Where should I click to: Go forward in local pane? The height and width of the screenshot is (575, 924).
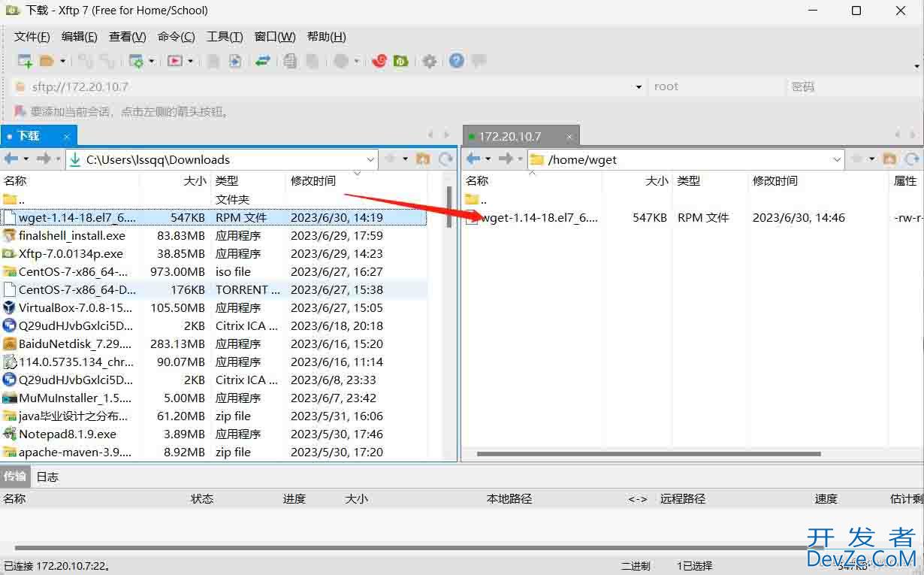click(x=44, y=159)
